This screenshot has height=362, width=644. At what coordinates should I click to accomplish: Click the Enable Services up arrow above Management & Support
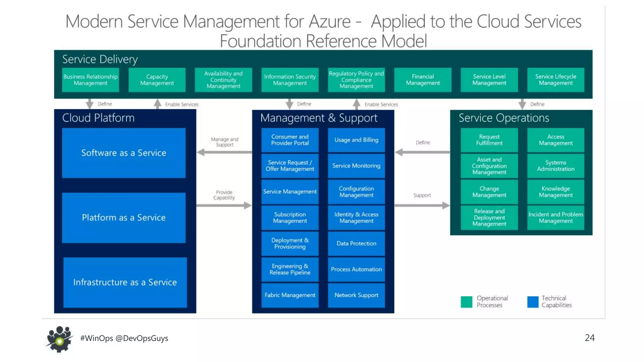point(356,104)
